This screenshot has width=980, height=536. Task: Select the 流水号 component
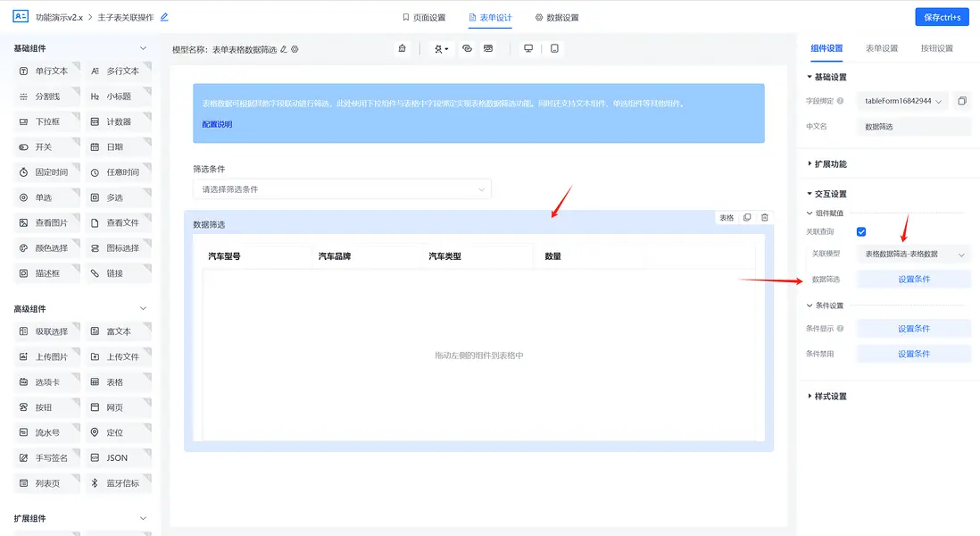tap(47, 432)
